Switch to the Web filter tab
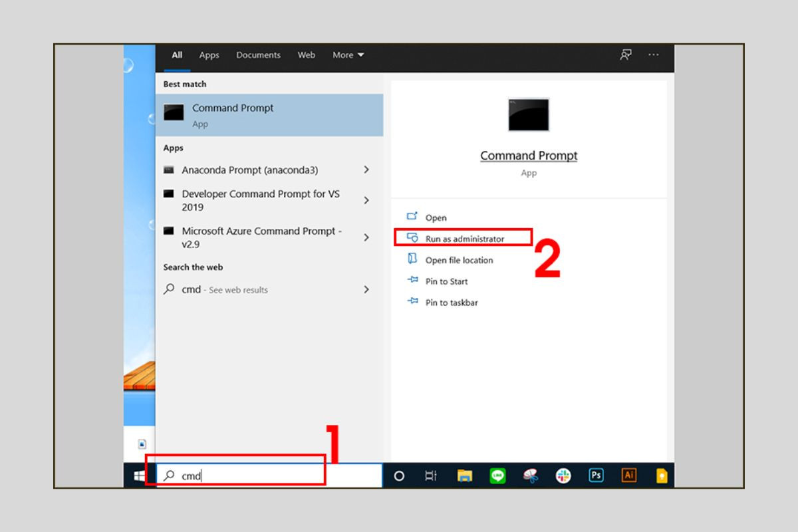This screenshot has width=798, height=532. (x=307, y=55)
